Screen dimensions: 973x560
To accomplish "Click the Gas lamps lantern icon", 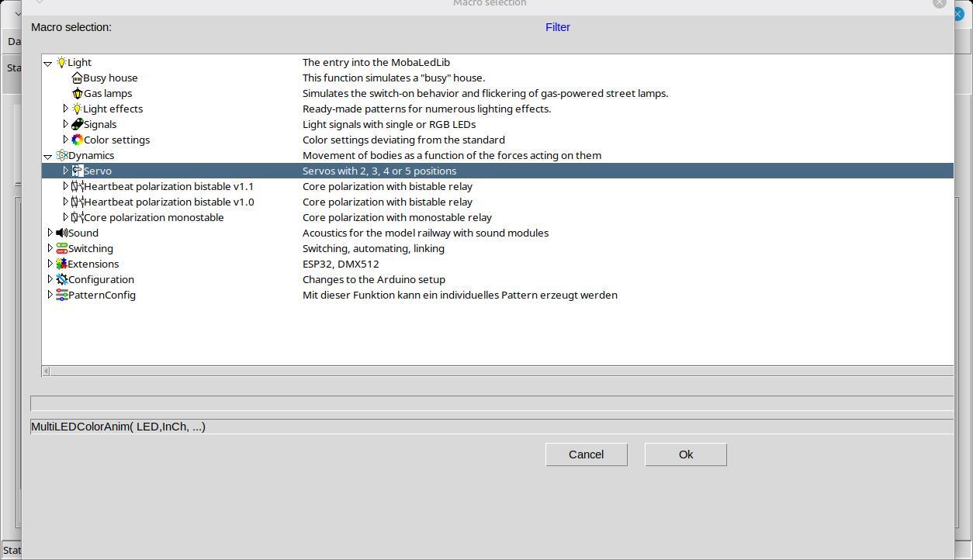I will [x=77, y=94].
